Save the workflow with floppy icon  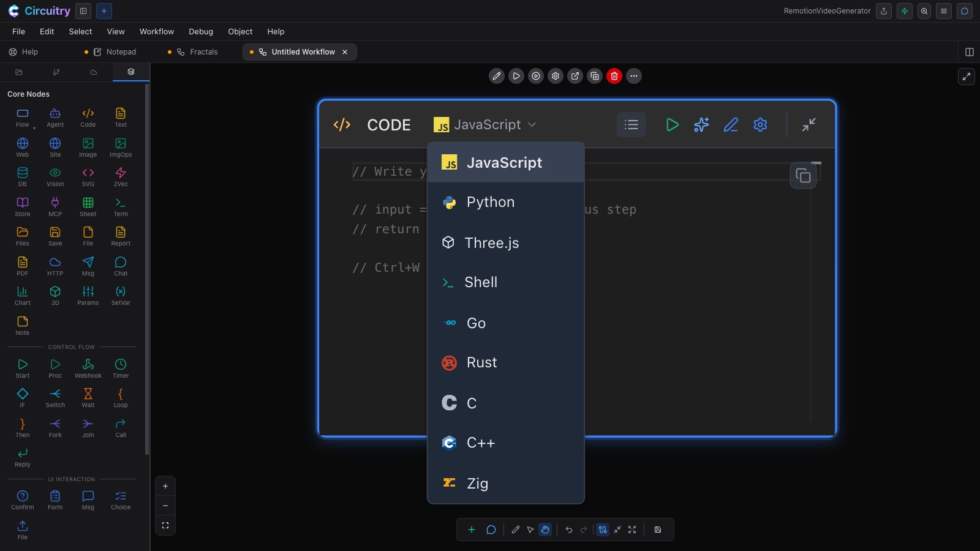(658, 530)
